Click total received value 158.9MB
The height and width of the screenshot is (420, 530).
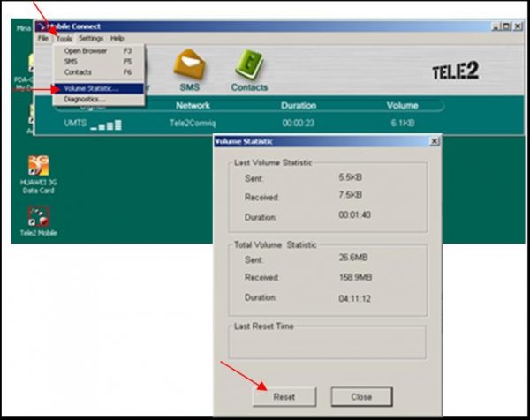[355, 278]
